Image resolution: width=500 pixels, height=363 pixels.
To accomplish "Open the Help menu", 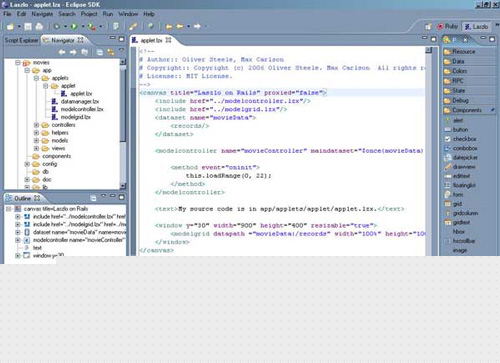I will [x=149, y=14].
